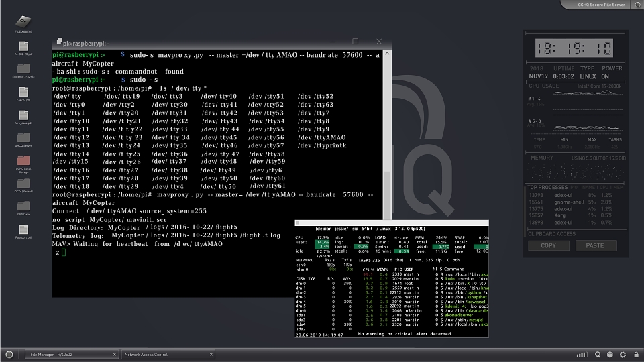Screen dimensions: 644x362
Task: Click the UPTIME value 0:03:02
Action: (563, 76)
